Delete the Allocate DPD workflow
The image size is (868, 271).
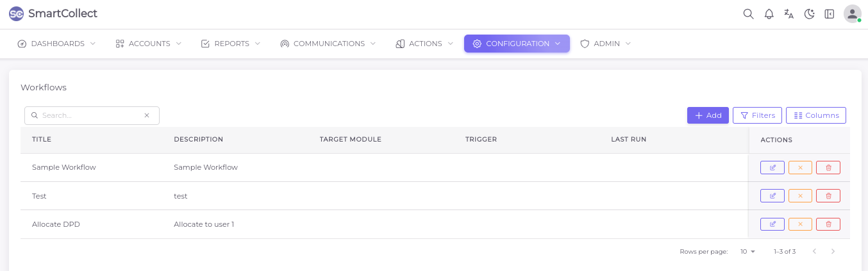828,224
